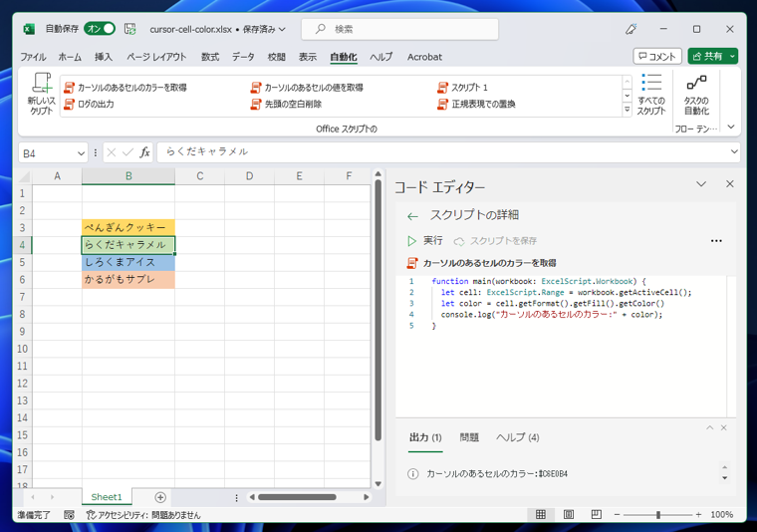Click the 共有 share button
757x532 pixels.
coord(707,57)
